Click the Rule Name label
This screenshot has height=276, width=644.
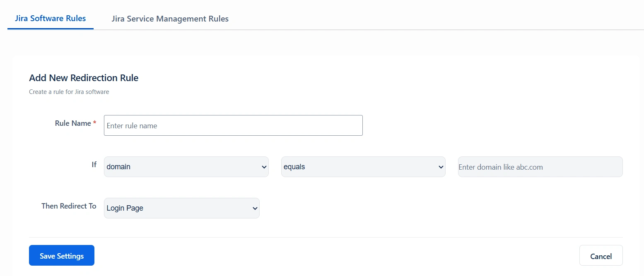pos(72,123)
